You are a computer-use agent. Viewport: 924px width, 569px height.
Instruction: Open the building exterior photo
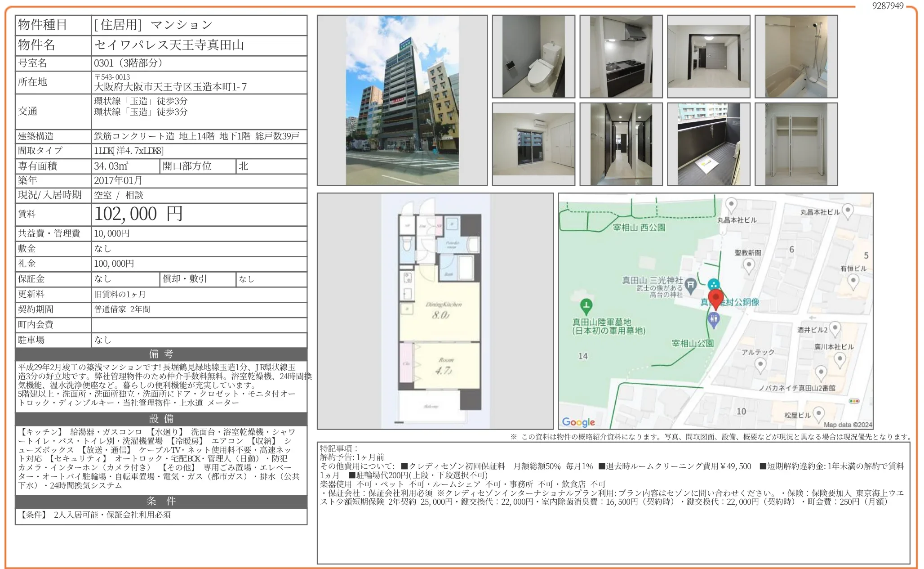pos(402,100)
